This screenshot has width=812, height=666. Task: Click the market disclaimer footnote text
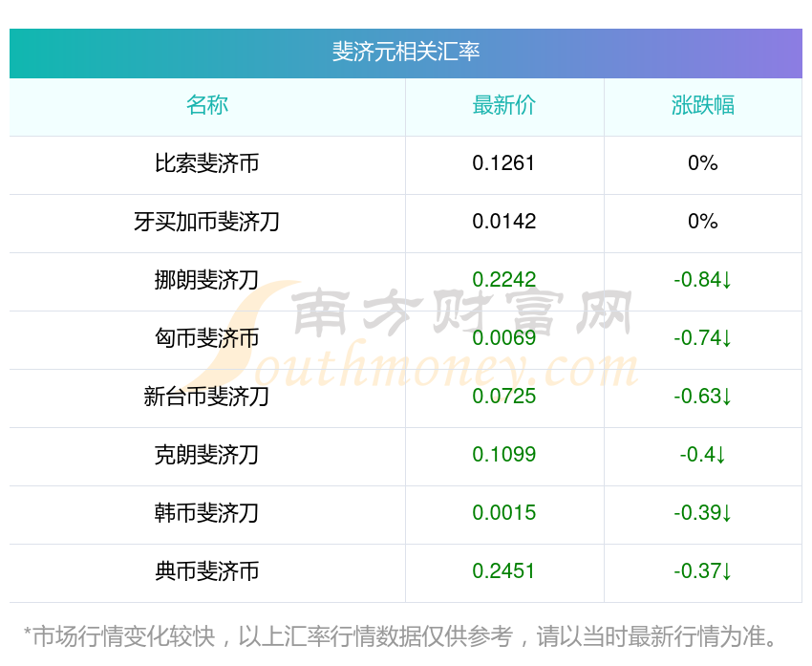(x=406, y=636)
